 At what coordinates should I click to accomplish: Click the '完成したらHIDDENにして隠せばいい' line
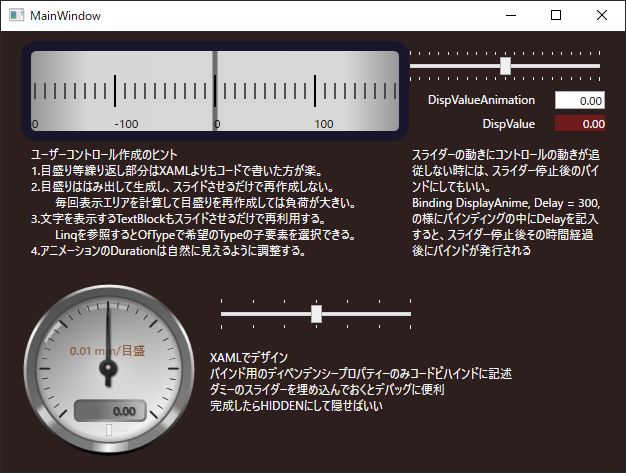296,406
